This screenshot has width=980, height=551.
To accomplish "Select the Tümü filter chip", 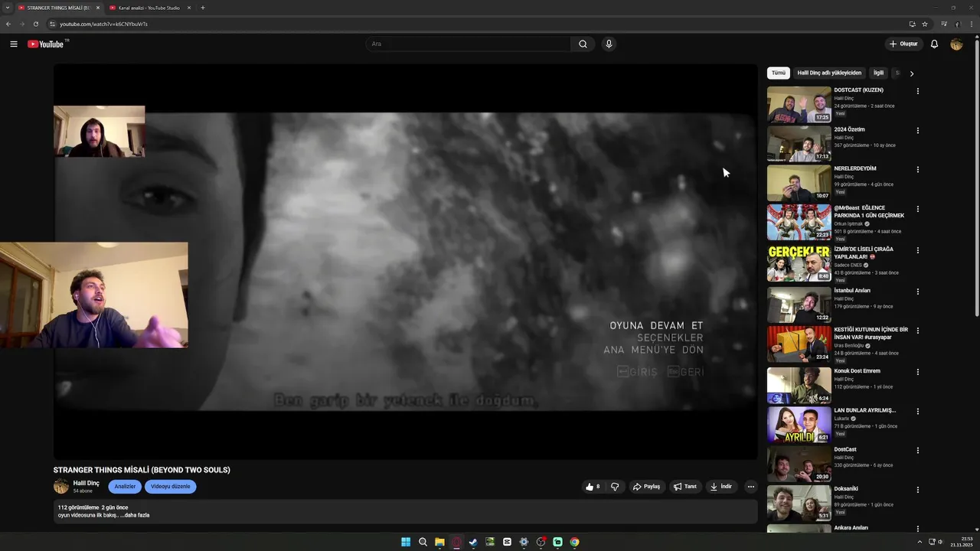I will pos(778,73).
